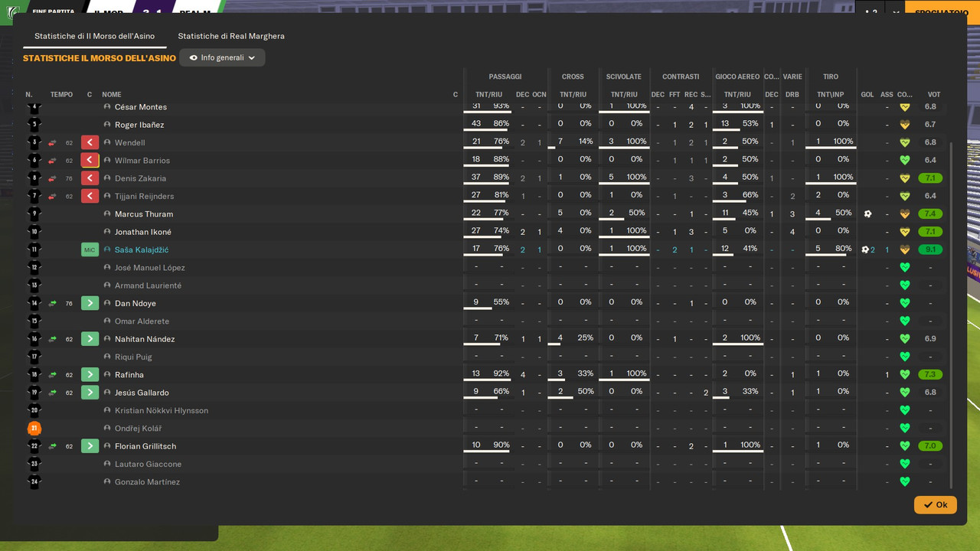Switch to Statistiche di Real Marghera tab

click(231, 36)
